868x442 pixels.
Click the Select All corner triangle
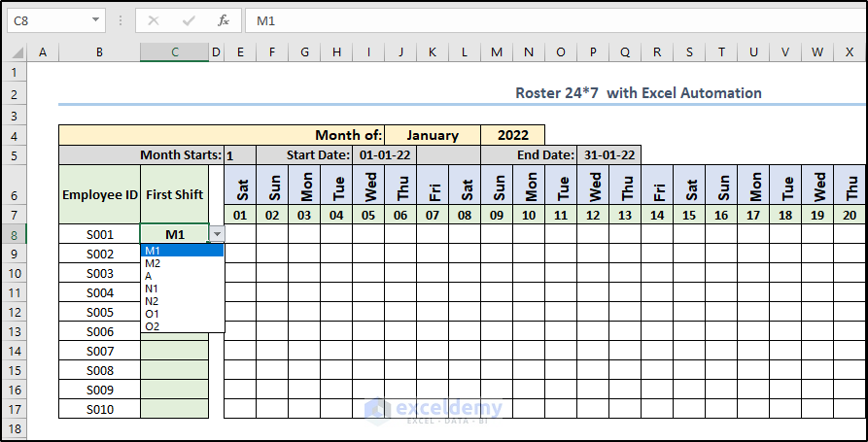(16, 51)
